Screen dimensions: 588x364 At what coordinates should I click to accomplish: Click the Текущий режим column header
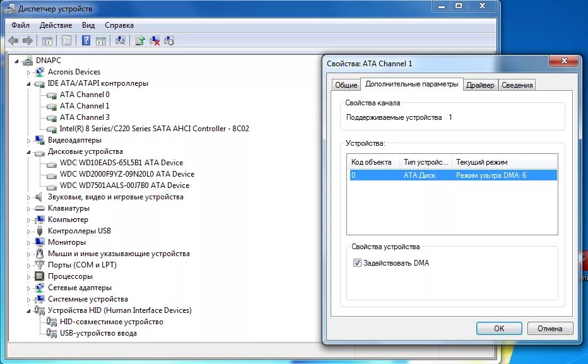coord(504,162)
